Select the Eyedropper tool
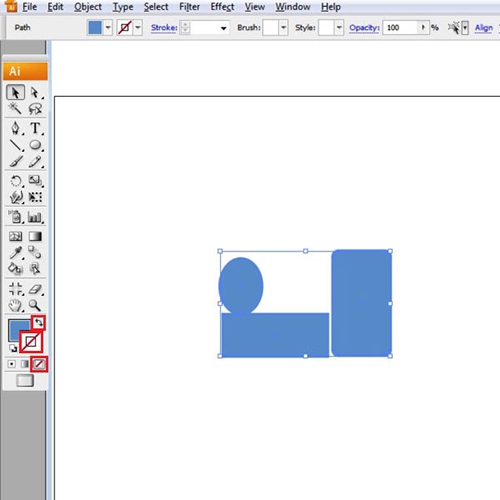500x500 pixels. pyautogui.click(x=16, y=252)
